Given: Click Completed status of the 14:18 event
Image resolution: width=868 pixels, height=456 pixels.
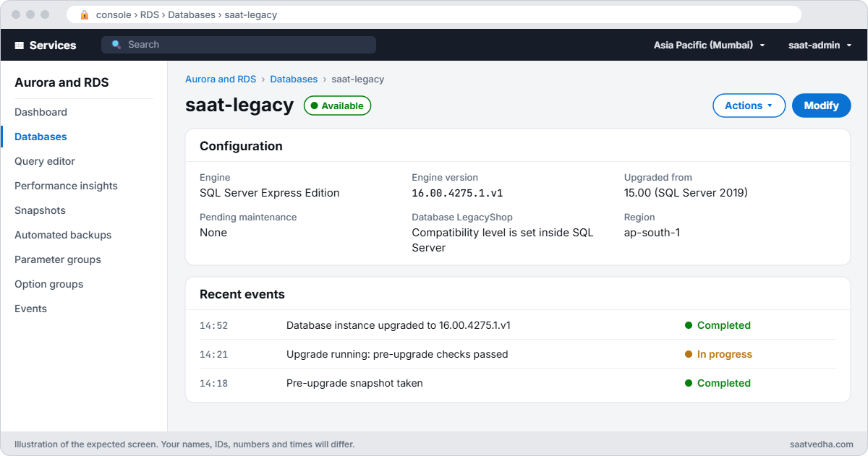Looking at the screenshot, I should (x=718, y=383).
